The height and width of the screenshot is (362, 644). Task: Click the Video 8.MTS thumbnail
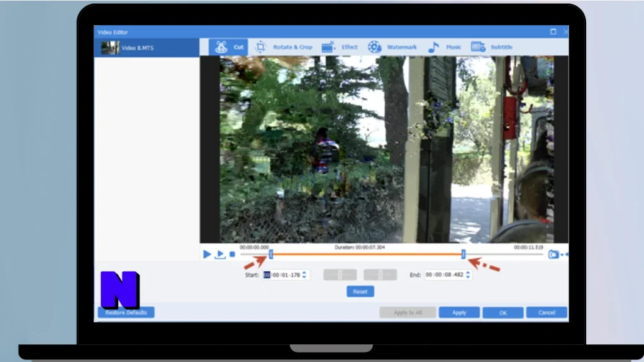110,48
